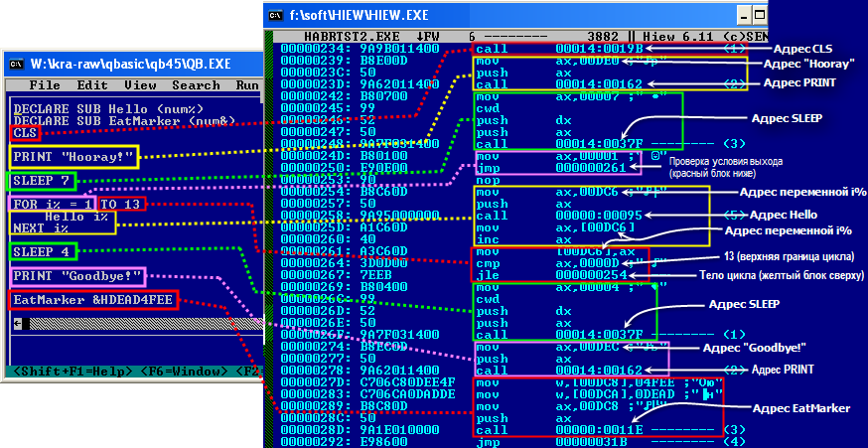Click the QB.EXE console window icon
The height and width of the screenshot is (448, 868).
point(16,65)
